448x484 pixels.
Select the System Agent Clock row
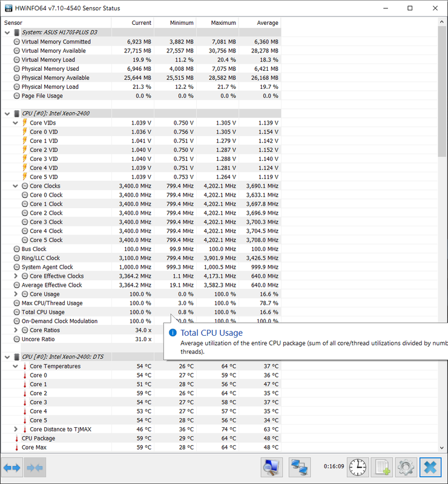click(142, 267)
